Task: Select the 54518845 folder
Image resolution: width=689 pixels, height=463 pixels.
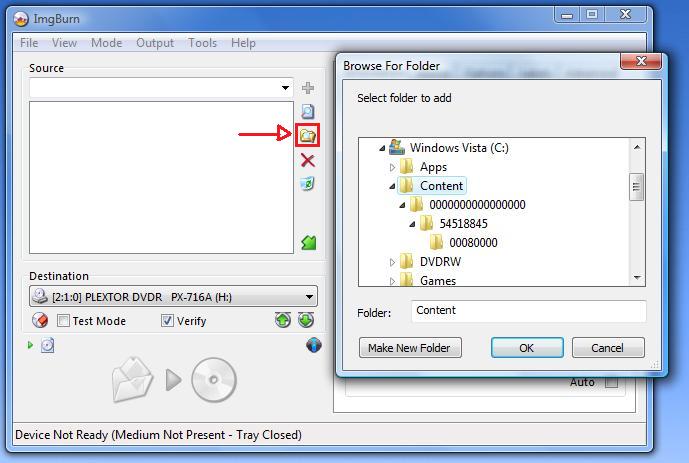Action: tap(463, 224)
